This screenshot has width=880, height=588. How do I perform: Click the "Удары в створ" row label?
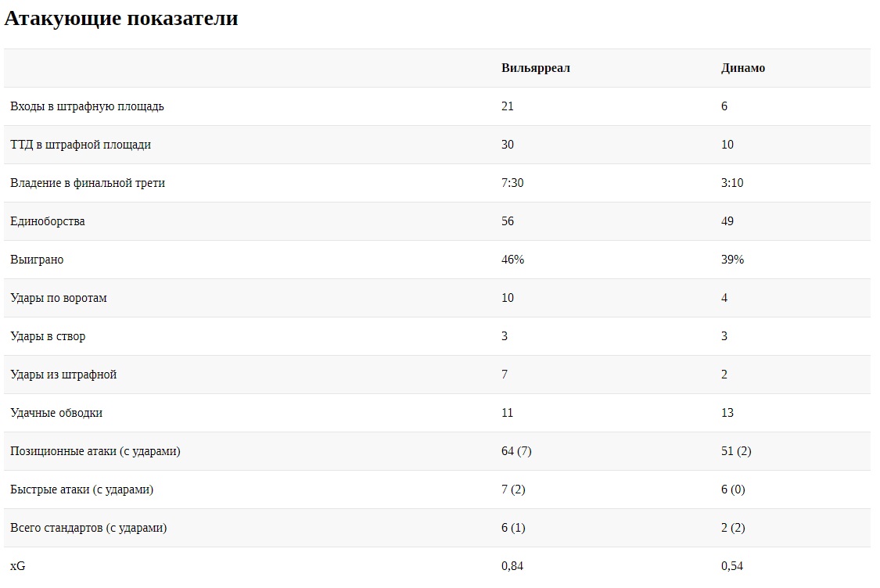pos(48,336)
